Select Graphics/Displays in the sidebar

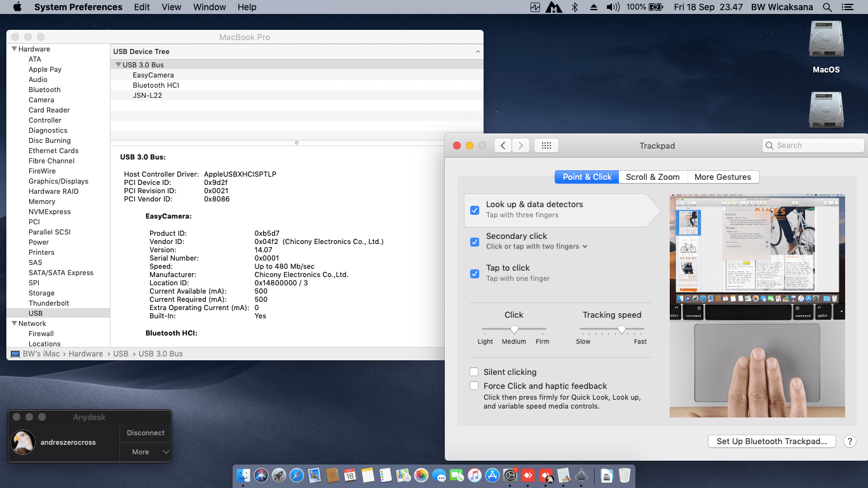(x=58, y=181)
